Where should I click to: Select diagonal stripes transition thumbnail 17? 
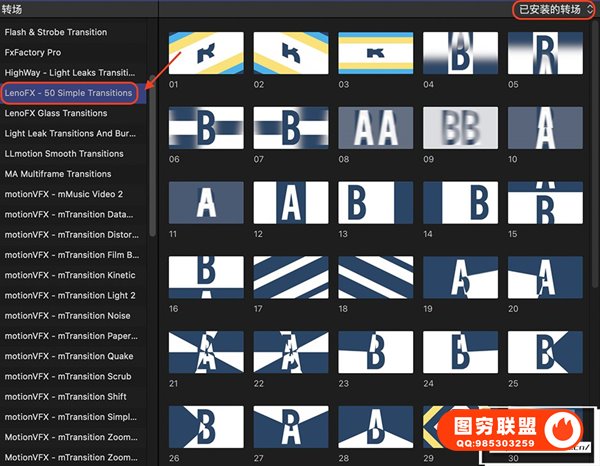tap(288, 279)
